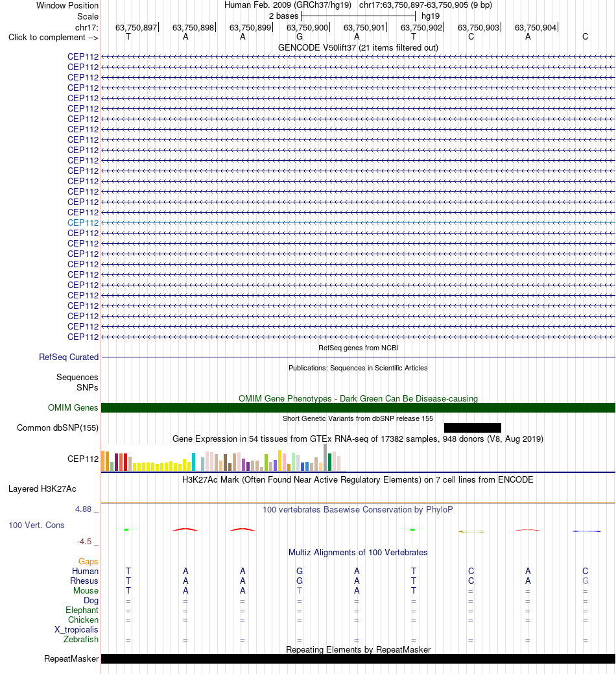The image size is (616, 674).
Task: Click the black RepeatMasker element bar
Action: point(358,659)
